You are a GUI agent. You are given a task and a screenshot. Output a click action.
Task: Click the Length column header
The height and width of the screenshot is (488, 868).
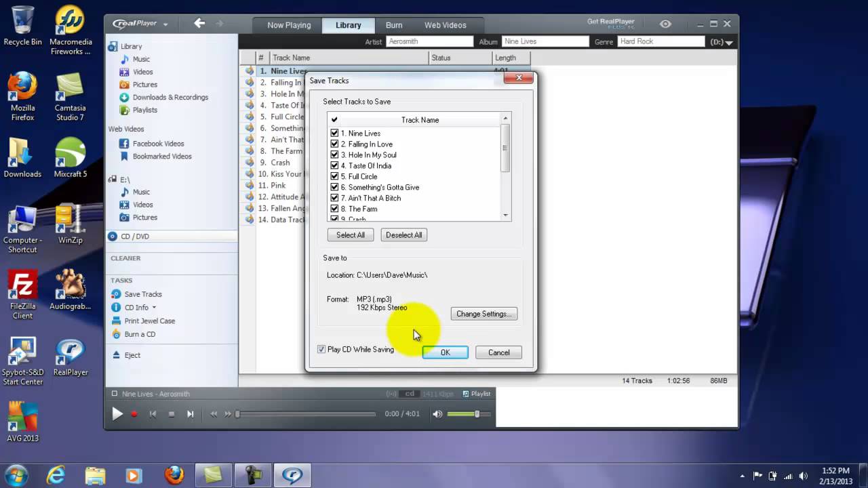pyautogui.click(x=511, y=58)
